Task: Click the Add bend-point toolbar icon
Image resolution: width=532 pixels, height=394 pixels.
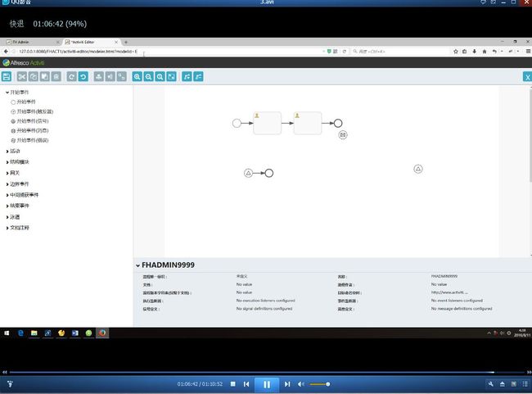Action: pos(187,76)
